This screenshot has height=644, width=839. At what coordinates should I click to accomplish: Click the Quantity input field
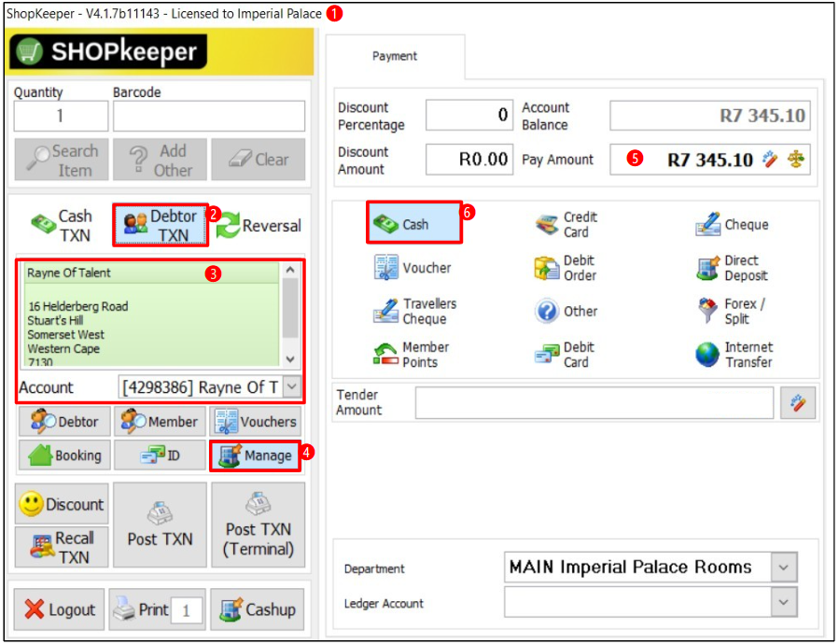[x=61, y=116]
